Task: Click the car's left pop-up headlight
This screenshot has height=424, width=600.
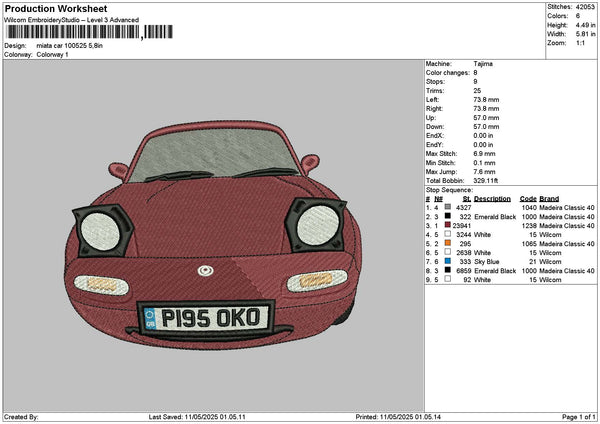Action: point(100,231)
